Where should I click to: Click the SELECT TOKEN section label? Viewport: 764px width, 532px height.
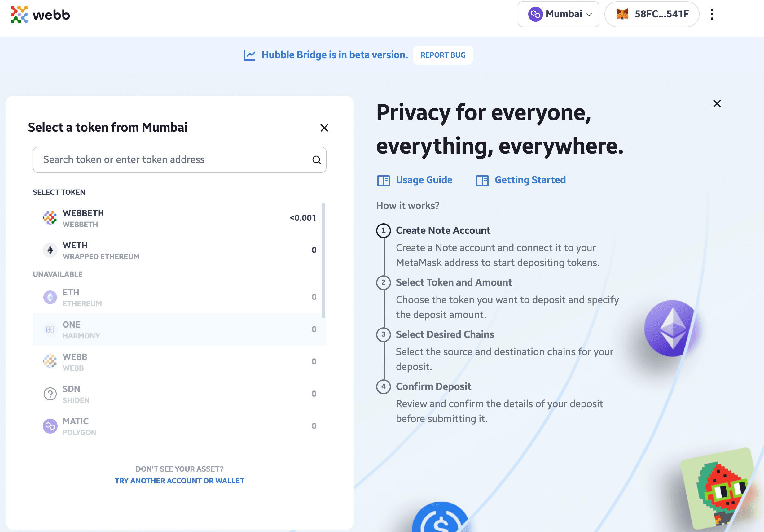point(59,192)
